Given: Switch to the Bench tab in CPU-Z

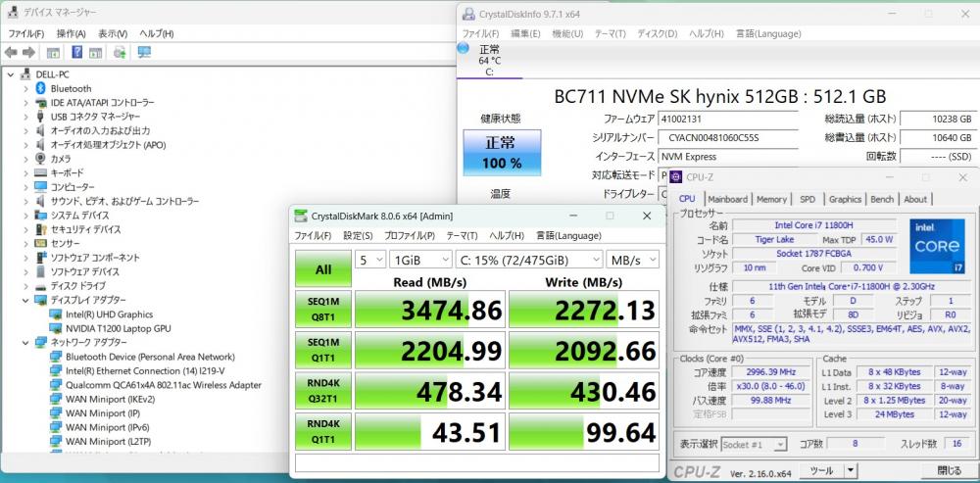Looking at the screenshot, I should point(882,199).
